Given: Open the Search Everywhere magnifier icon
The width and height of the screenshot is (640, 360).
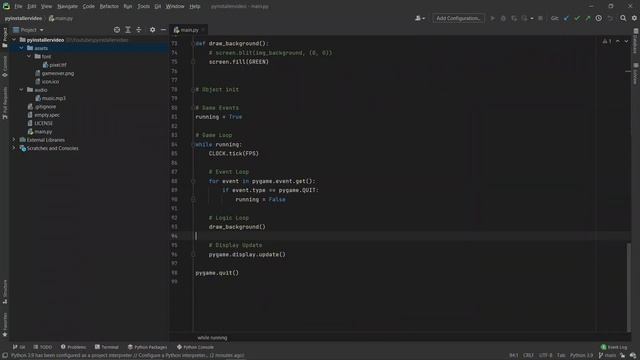Looking at the screenshot, I should (x=623, y=18).
